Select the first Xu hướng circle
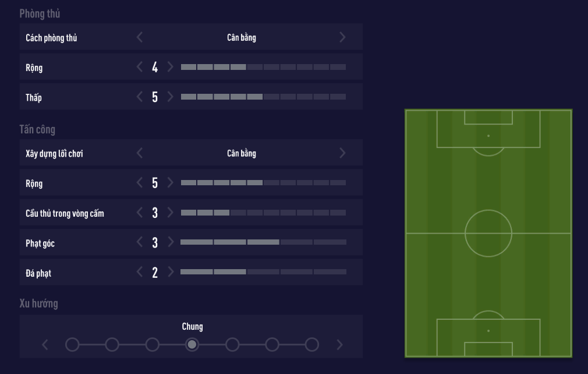588x374 pixels. pyautogui.click(x=72, y=345)
